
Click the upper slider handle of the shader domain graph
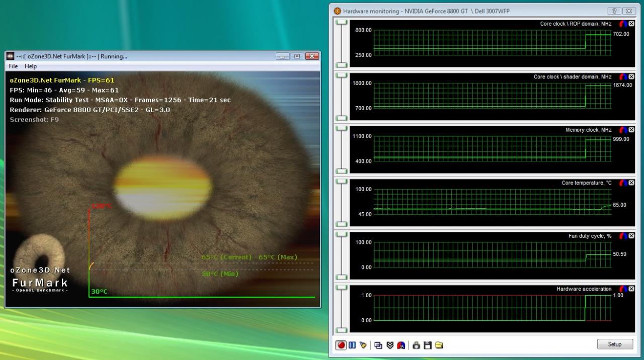coord(342,75)
